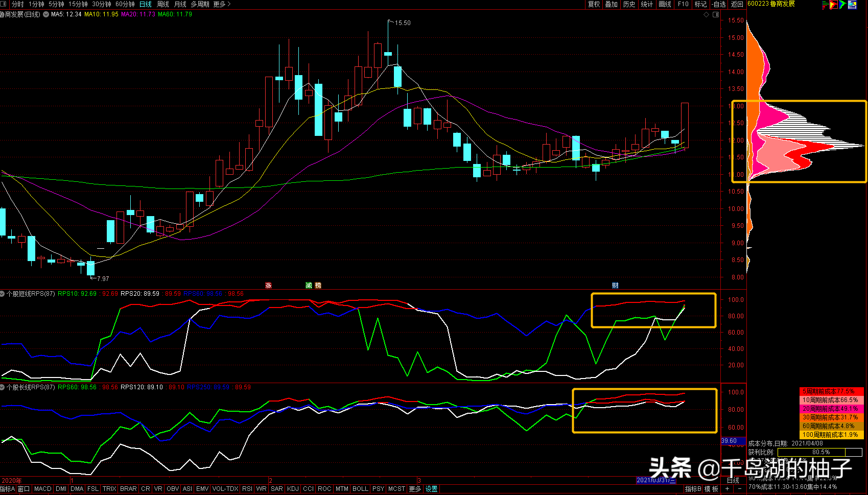Expand 更多 periods in the top timeframe bar
Screen dimensions: 868x495
[222, 4]
